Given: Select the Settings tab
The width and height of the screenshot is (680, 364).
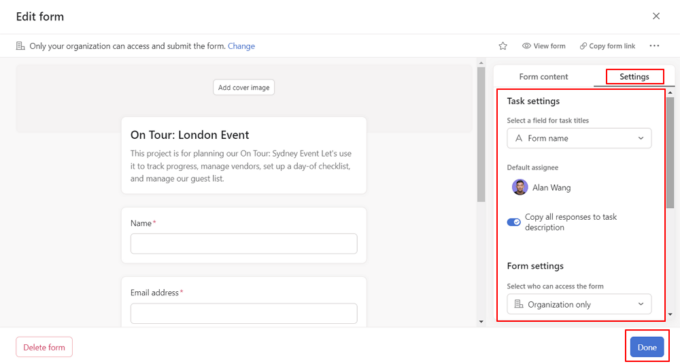Looking at the screenshot, I should (634, 77).
